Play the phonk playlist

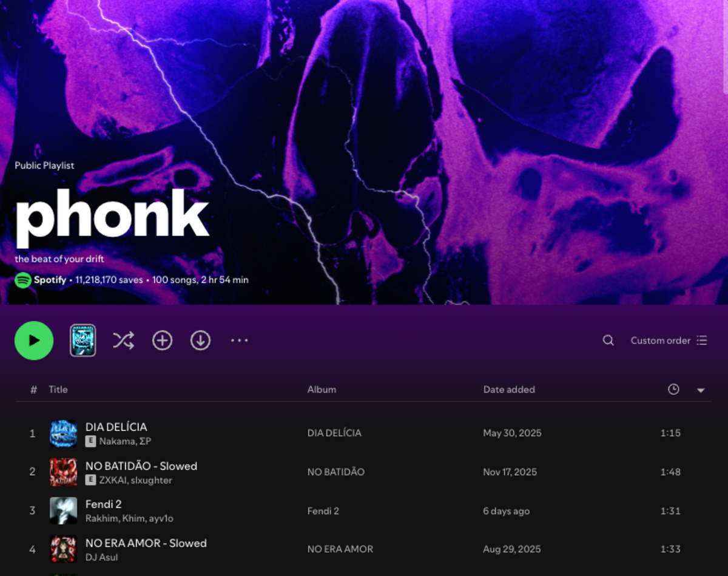click(x=34, y=341)
